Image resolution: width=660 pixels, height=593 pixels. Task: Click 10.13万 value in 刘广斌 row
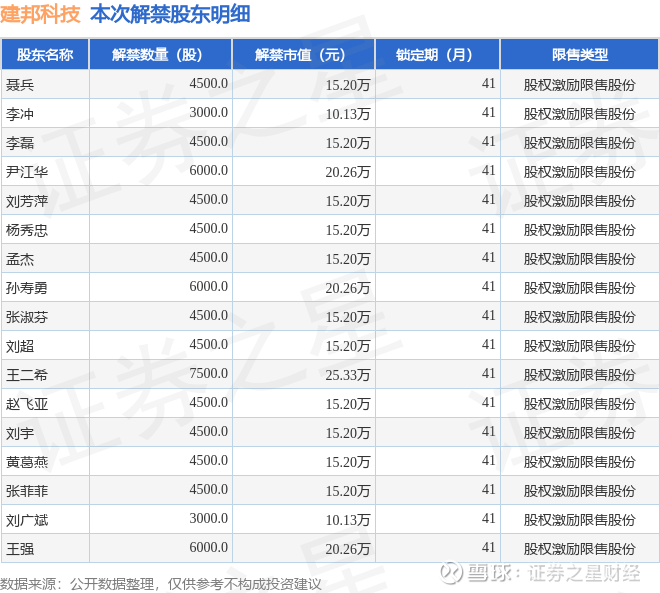(x=348, y=520)
